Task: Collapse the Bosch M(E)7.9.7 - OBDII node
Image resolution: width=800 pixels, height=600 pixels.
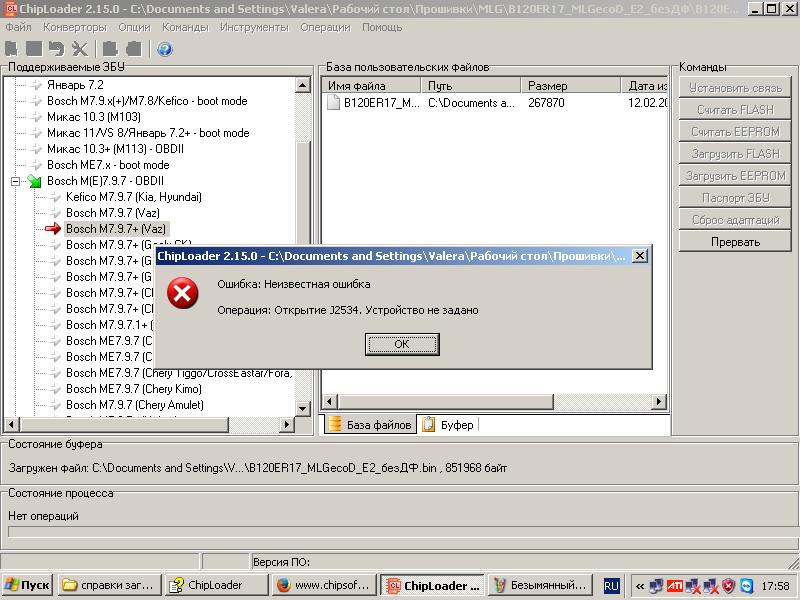Action: click(x=16, y=181)
